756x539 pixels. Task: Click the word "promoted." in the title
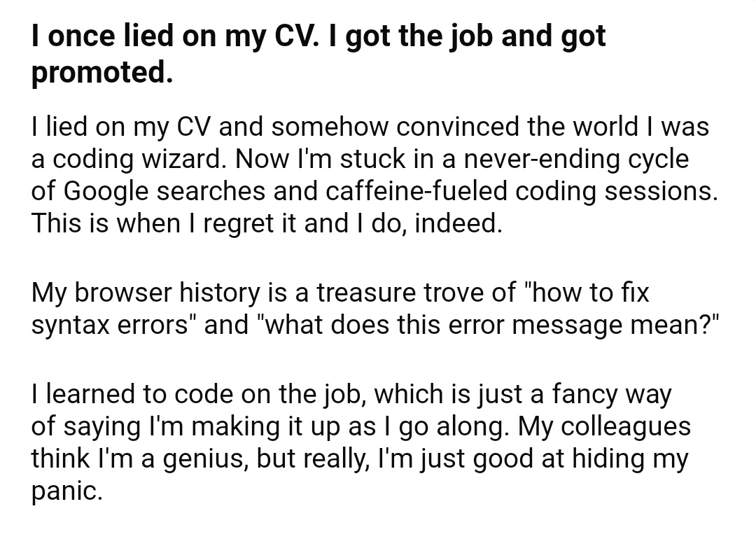pos(102,73)
